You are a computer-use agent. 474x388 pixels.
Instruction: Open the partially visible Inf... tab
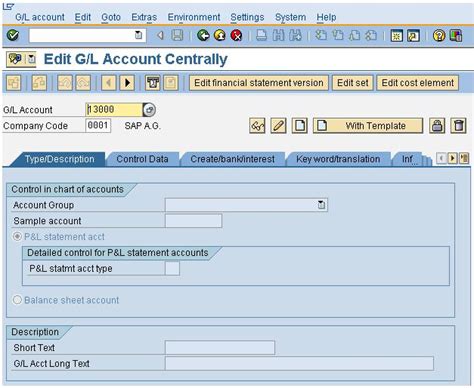coord(407,159)
